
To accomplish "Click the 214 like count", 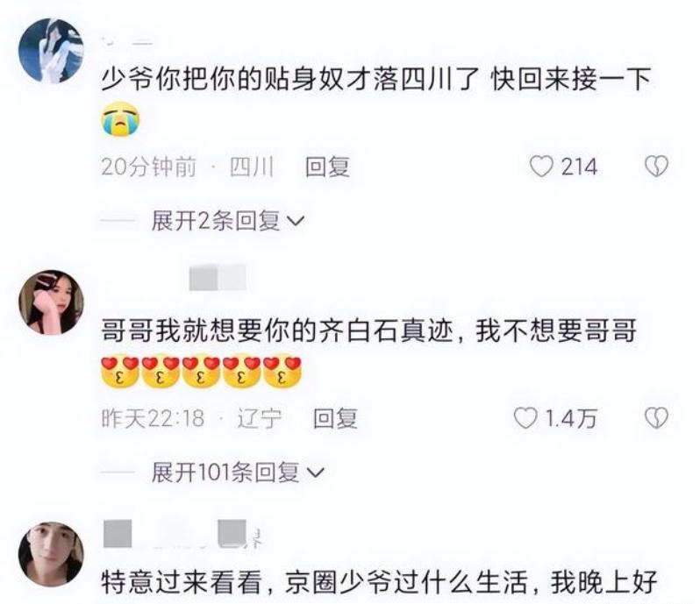I will [x=579, y=167].
